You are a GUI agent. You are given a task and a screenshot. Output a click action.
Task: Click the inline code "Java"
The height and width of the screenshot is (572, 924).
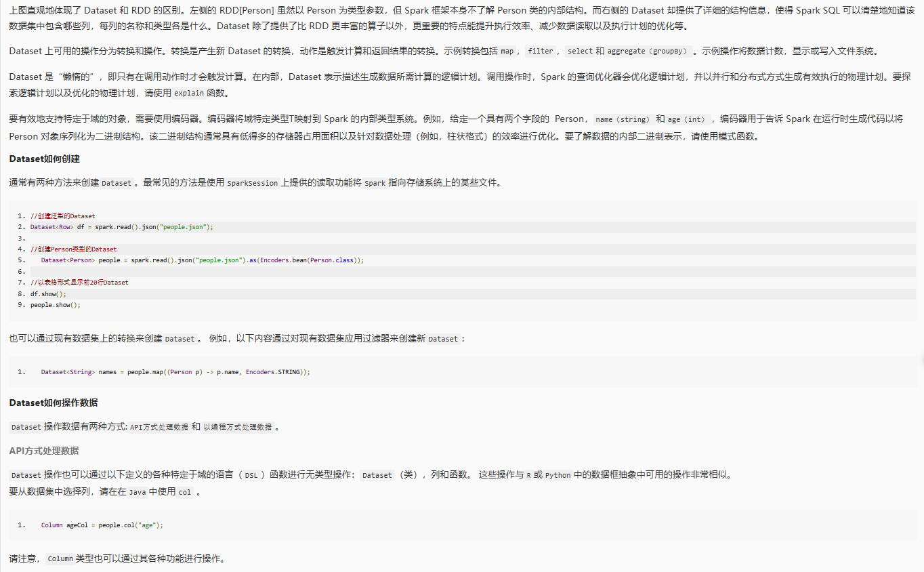138,493
